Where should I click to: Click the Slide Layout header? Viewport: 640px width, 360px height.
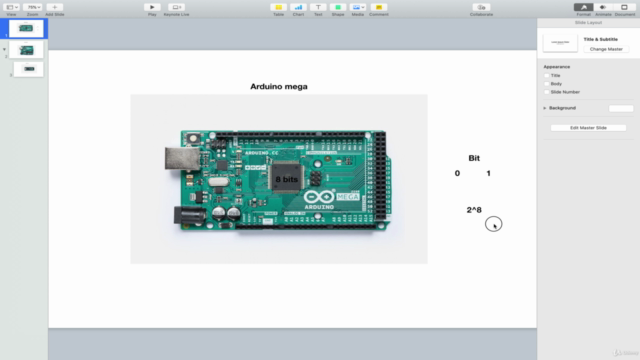tap(588, 22)
